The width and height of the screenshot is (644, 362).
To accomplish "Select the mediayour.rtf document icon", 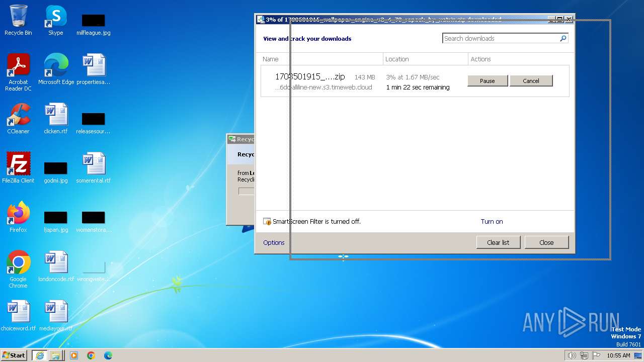I will (x=55, y=316).
